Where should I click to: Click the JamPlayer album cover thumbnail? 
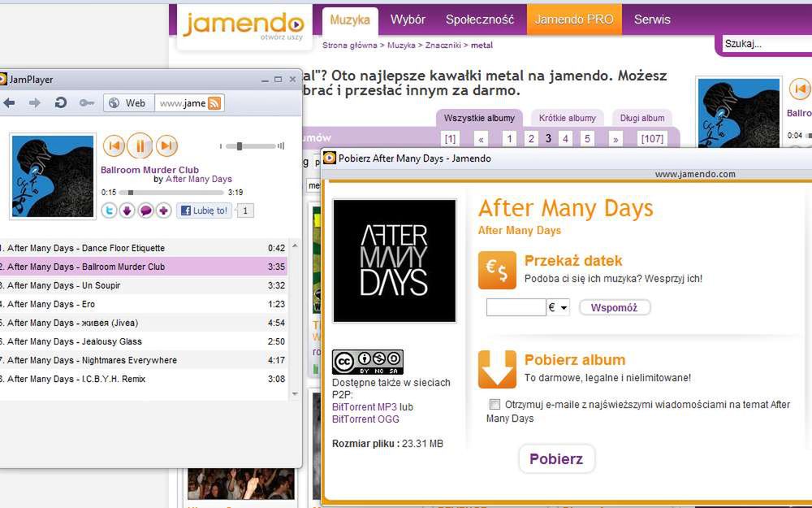point(53,176)
